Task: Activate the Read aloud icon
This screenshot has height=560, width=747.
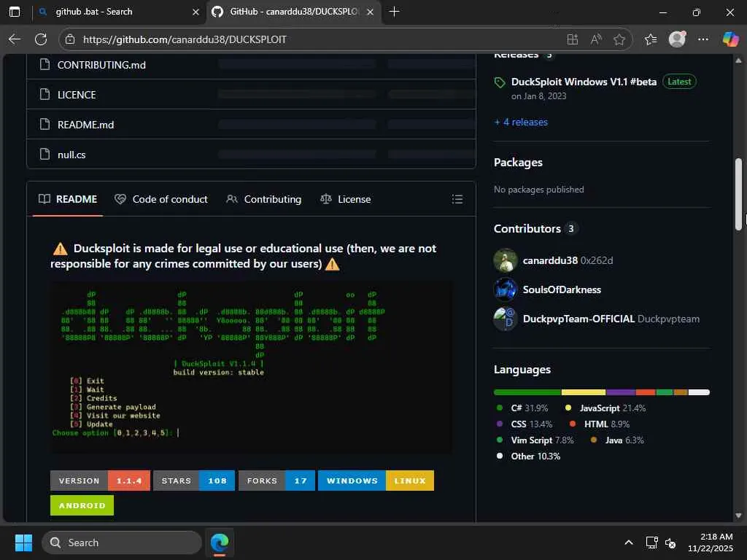Action: [595, 39]
